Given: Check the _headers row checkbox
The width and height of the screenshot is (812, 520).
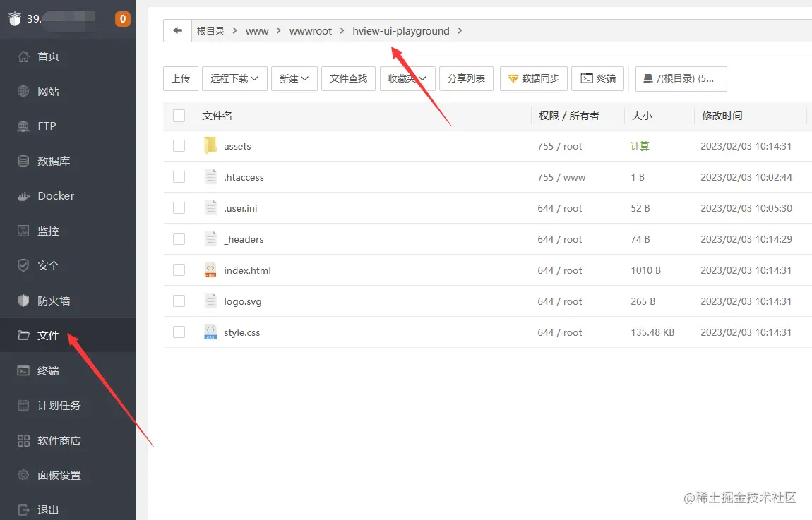Looking at the screenshot, I should tap(179, 239).
